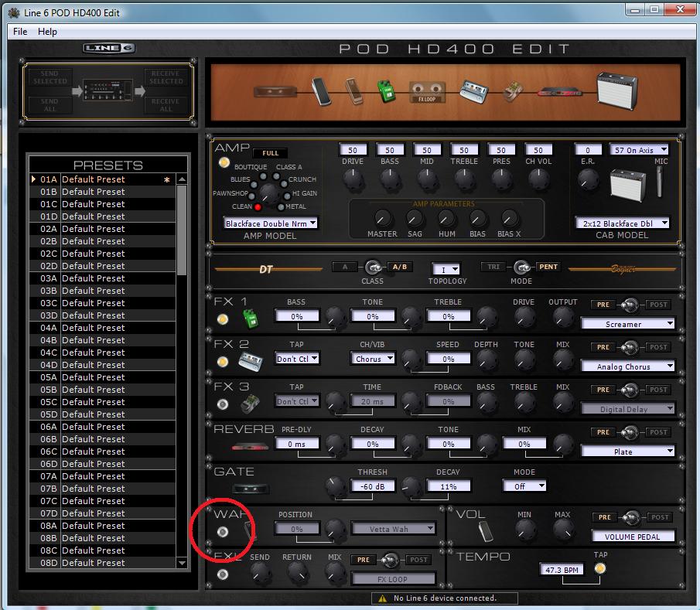The width and height of the screenshot is (700, 610).
Task: Click the microphone image beside the cabinet
Action: [x=659, y=182]
